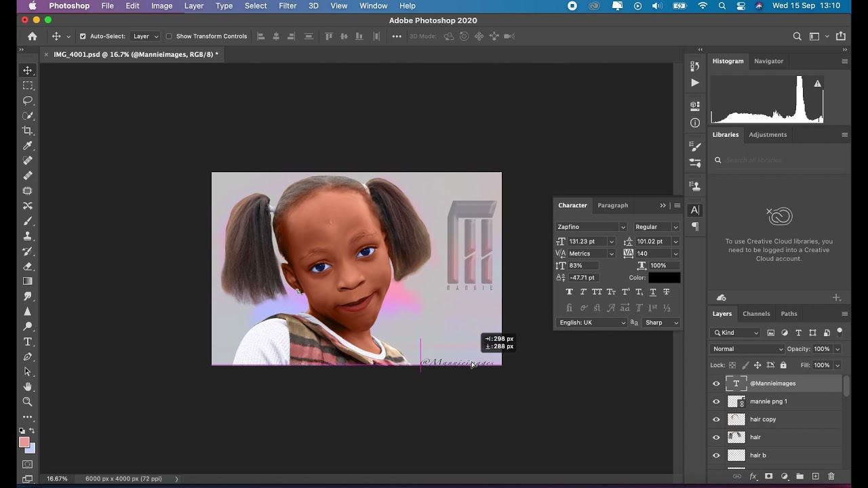Select the Eraser tool
The image size is (868, 488).
point(28,266)
